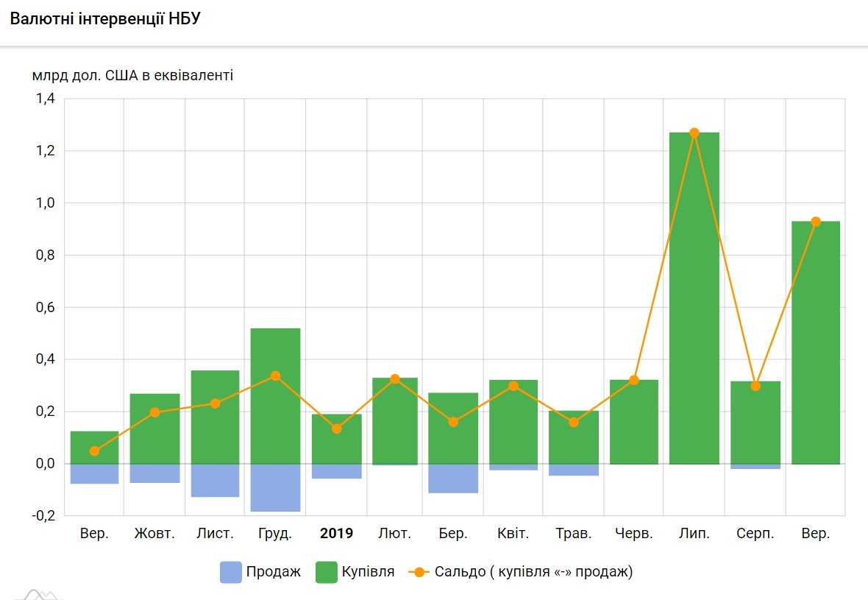The width and height of the screenshot is (868, 600).
Task: Select the blue sales bar for Груд.
Action: (x=275, y=487)
